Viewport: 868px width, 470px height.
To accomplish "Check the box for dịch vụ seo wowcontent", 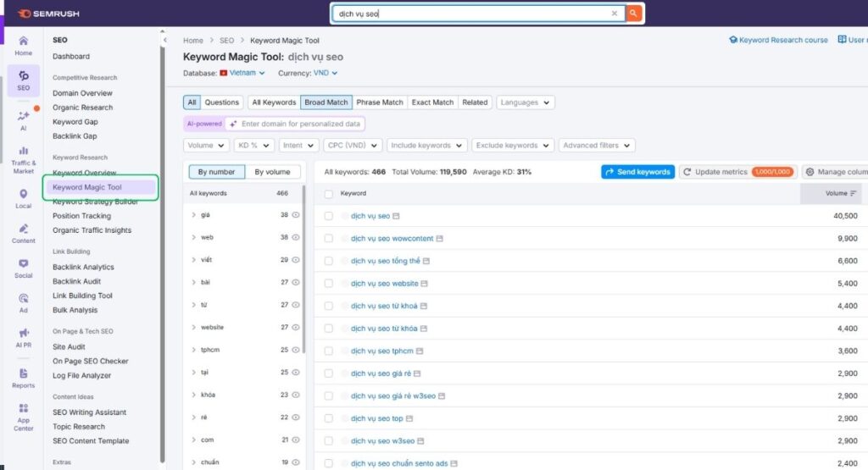I will tap(329, 239).
